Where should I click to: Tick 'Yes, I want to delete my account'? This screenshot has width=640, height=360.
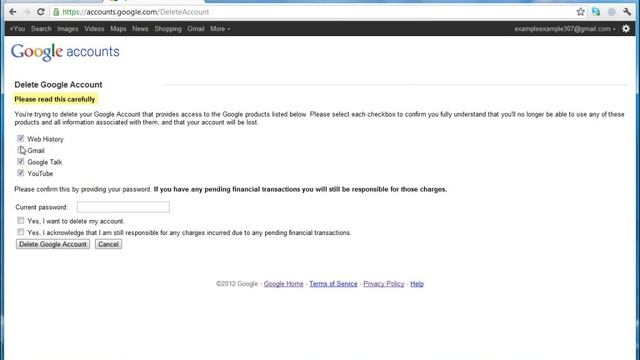pos(20,221)
